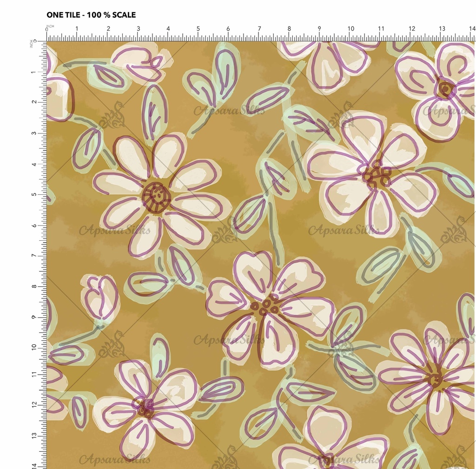This screenshot has height=469, width=476.
Task: Click the spiral center of the daisy flower
Action: click(x=156, y=197)
